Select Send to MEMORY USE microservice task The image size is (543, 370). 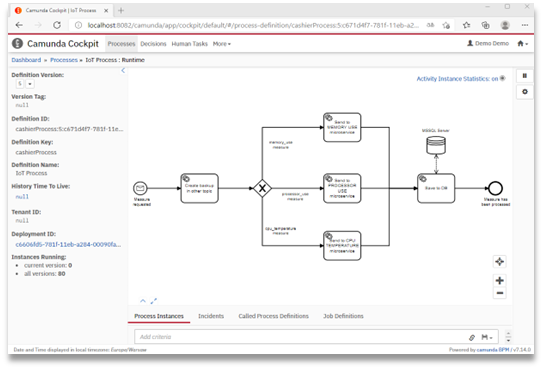(342, 127)
